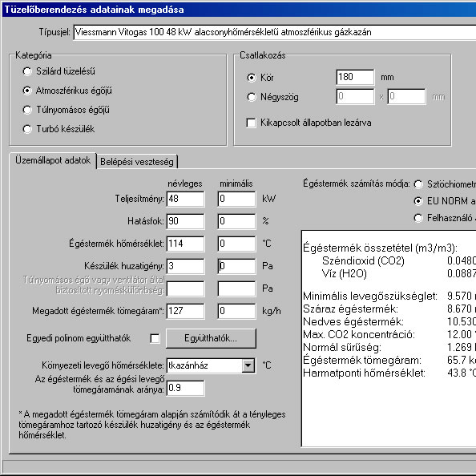Toggle Egyedi polinom együtthatók checkbox
Viewport: 476px width, 476px height.
click(x=155, y=338)
